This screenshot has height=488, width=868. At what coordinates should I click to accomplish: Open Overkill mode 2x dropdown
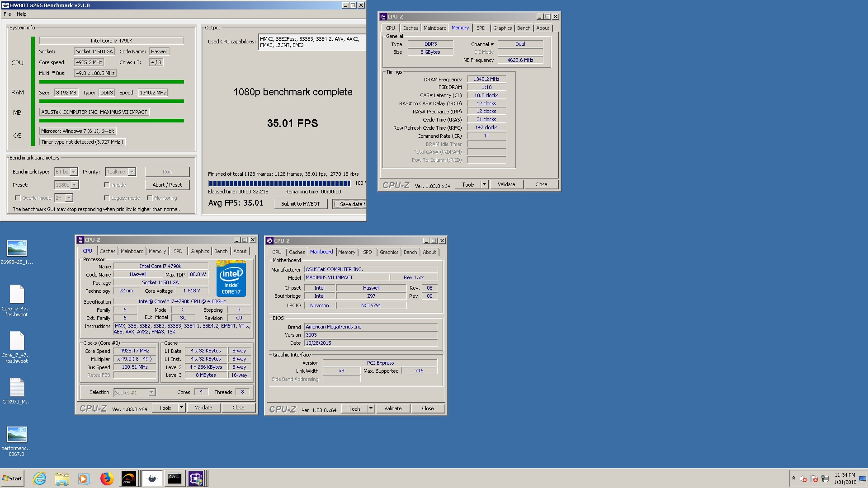pos(64,198)
